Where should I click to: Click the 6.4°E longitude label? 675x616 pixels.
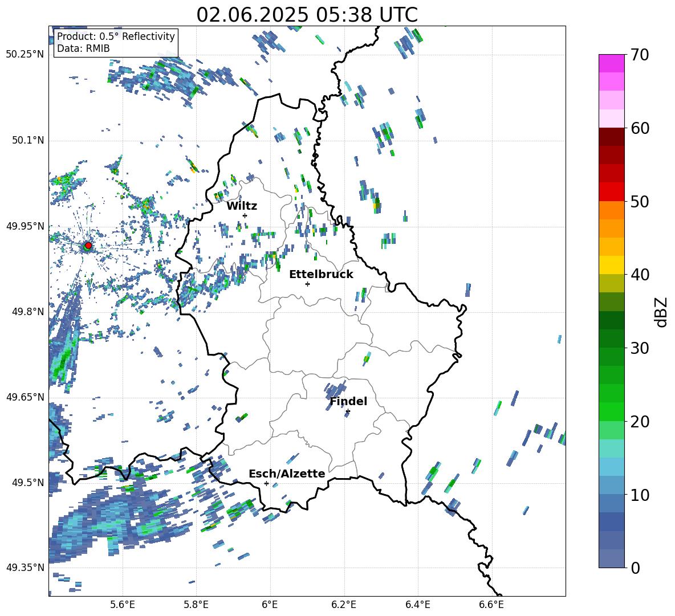click(417, 605)
